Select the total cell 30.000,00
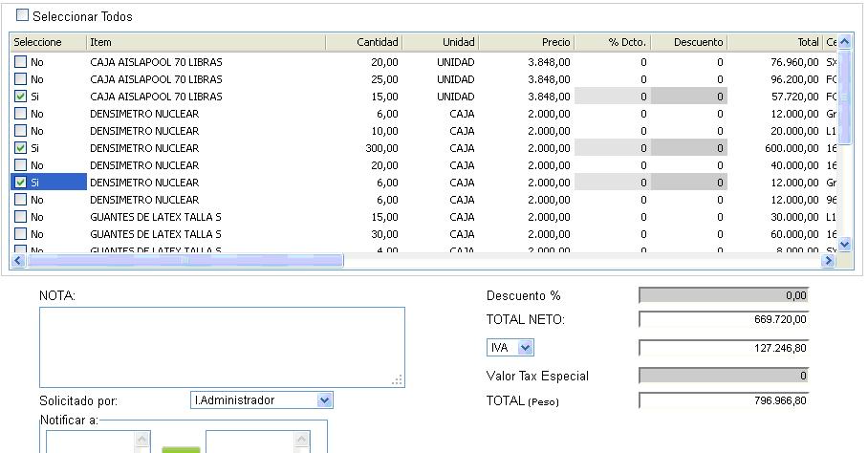The width and height of the screenshot is (868, 453). pos(794,217)
